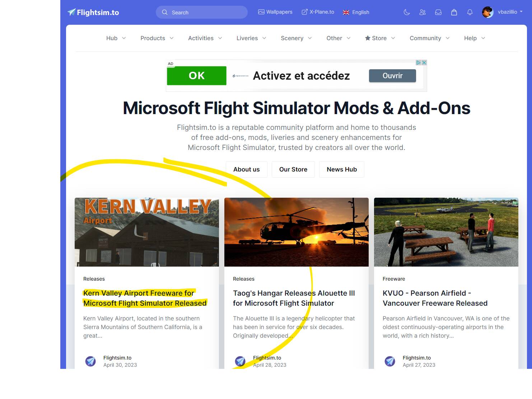Click the search magnifier icon
This screenshot has height=399, width=532.
pyautogui.click(x=165, y=12)
